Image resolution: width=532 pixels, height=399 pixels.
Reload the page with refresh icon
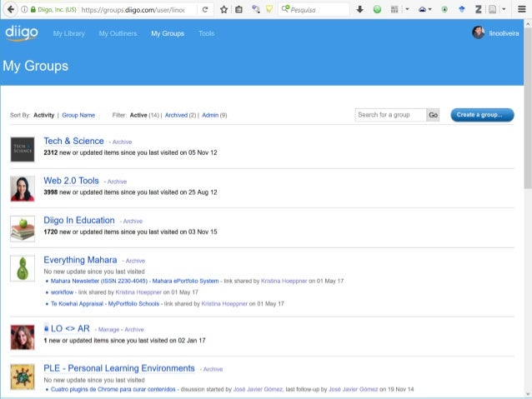coord(205,9)
